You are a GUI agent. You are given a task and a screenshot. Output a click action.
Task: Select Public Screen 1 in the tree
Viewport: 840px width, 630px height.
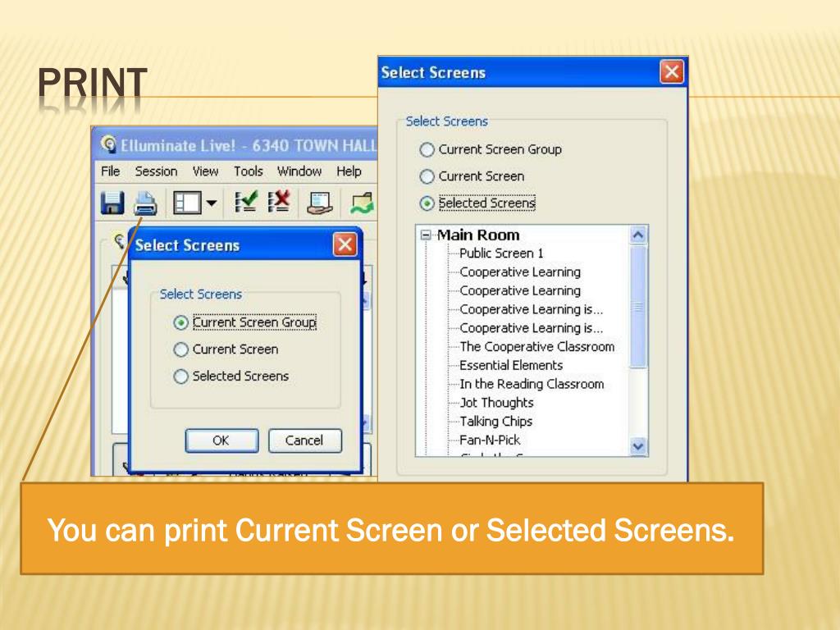click(x=501, y=253)
